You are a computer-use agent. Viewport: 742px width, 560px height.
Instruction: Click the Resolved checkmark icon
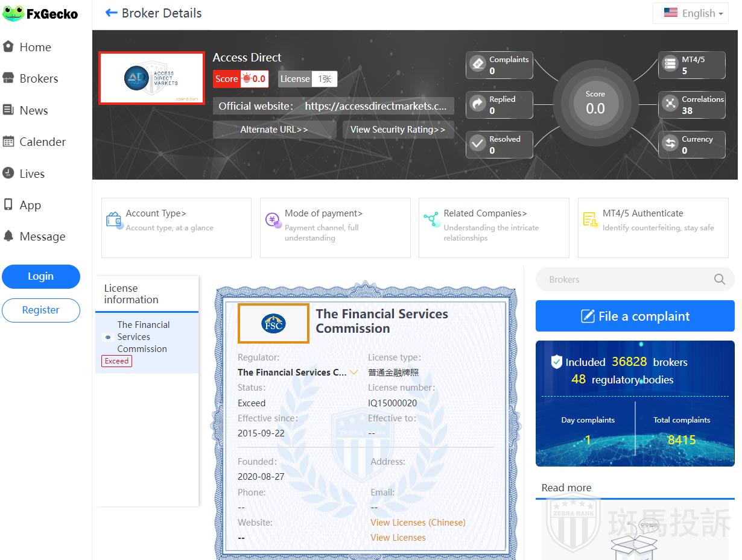coord(478,143)
